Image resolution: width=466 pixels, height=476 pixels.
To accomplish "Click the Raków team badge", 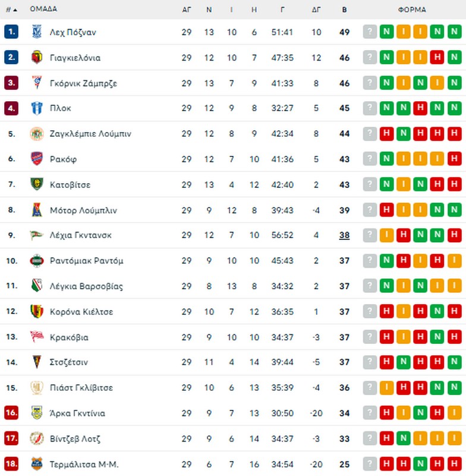I will pyautogui.click(x=37, y=159).
